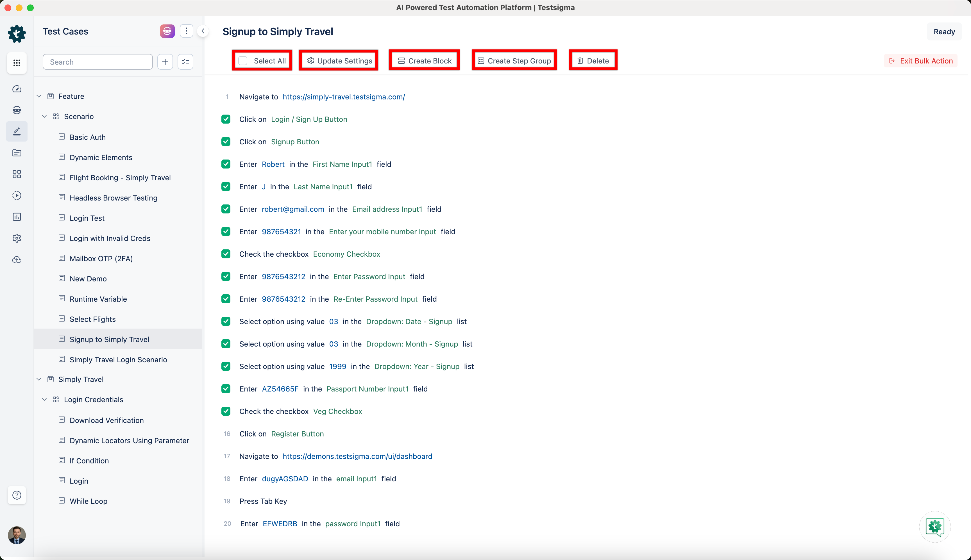
Task: Open the Dashboard gauge icon in sidebar
Action: [x=17, y=89]
